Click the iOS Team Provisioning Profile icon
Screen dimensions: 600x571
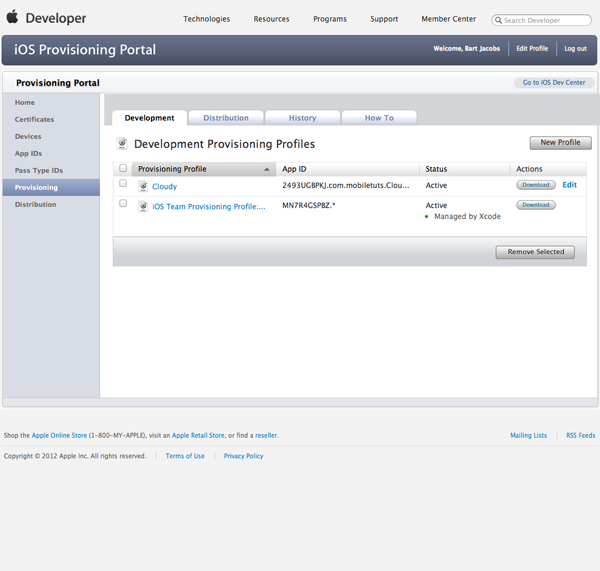click(143, 206)
